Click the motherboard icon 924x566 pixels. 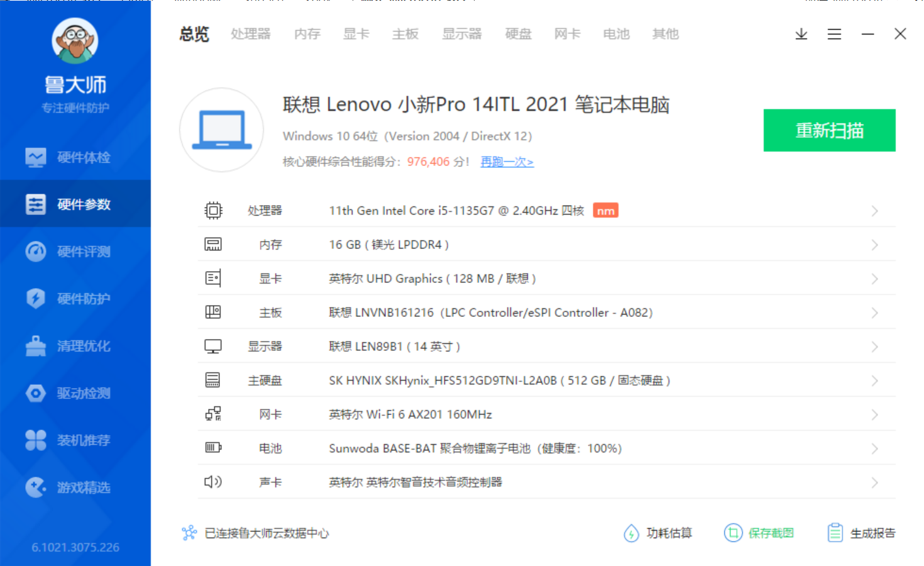213,312
